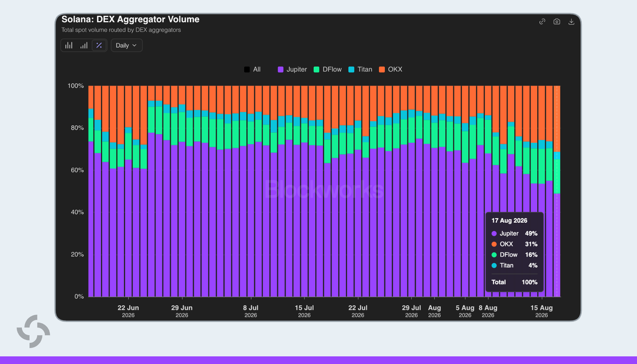Open the Daily interval dropdown

(x=126, y=45)
